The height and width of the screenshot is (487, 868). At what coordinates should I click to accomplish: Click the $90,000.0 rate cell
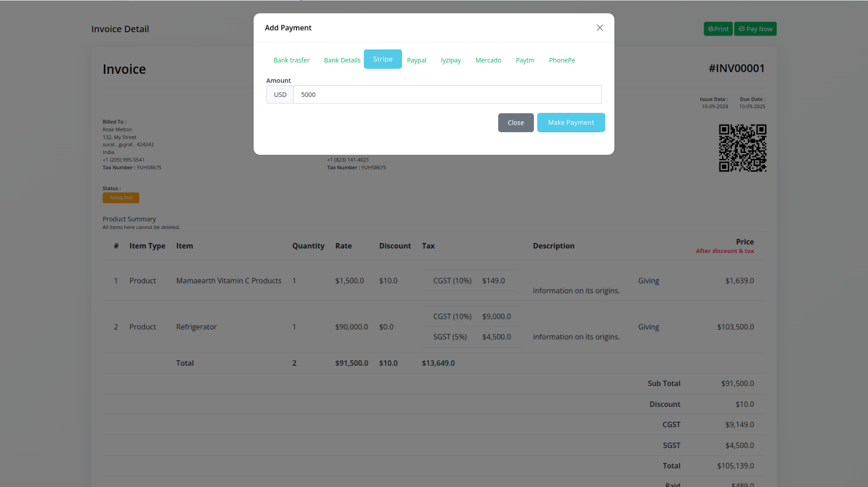(352, 327)
